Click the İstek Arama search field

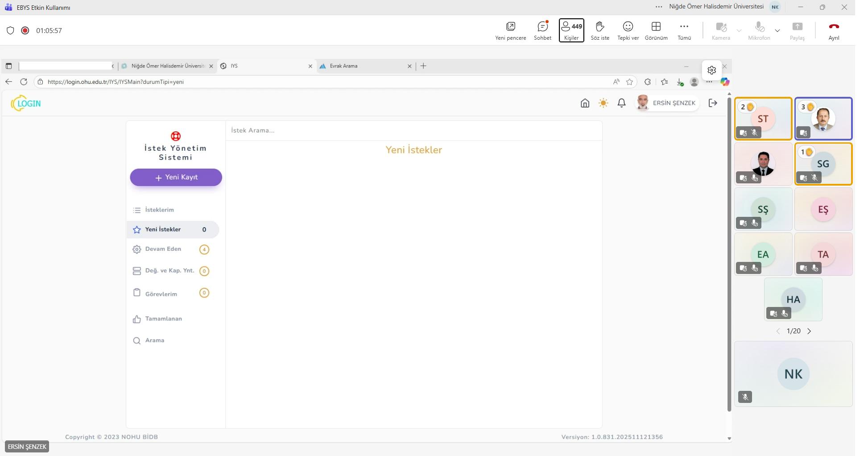tap(413, 130)
